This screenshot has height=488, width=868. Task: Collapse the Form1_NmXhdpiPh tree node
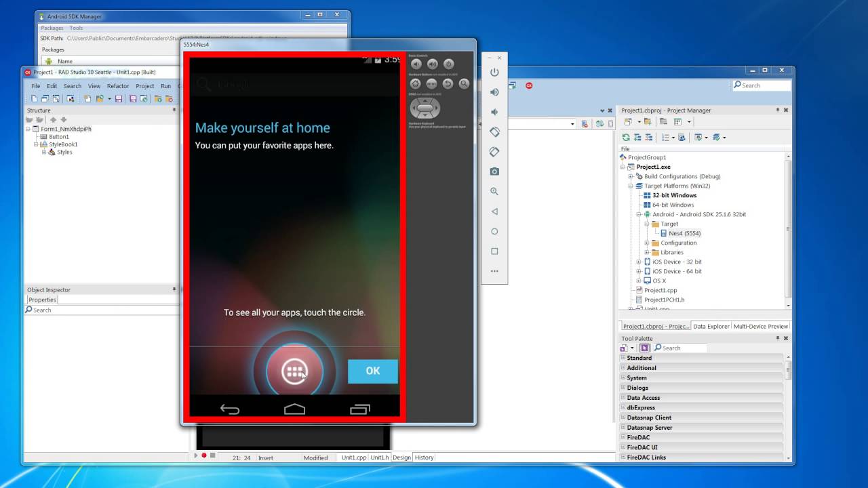click(x=28, y=129)
